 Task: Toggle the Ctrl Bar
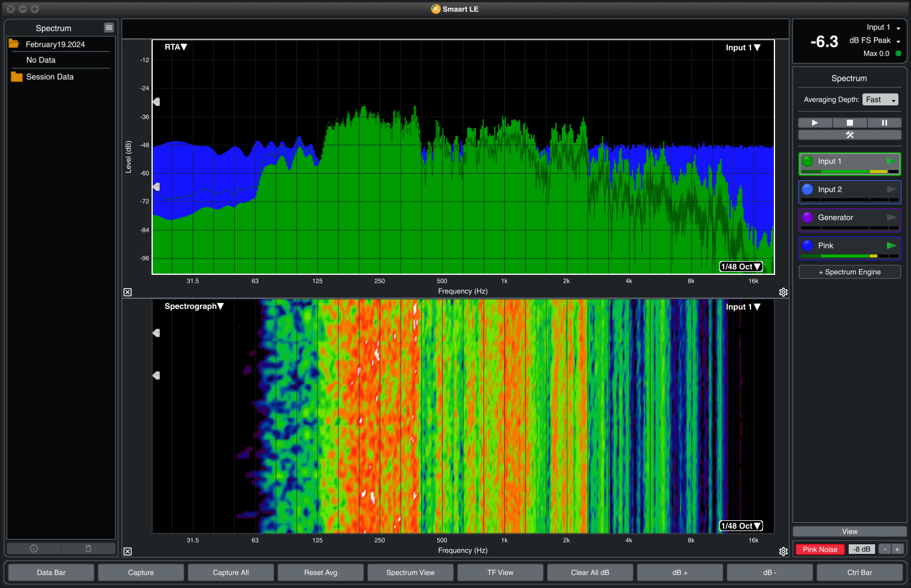point(859,572)
